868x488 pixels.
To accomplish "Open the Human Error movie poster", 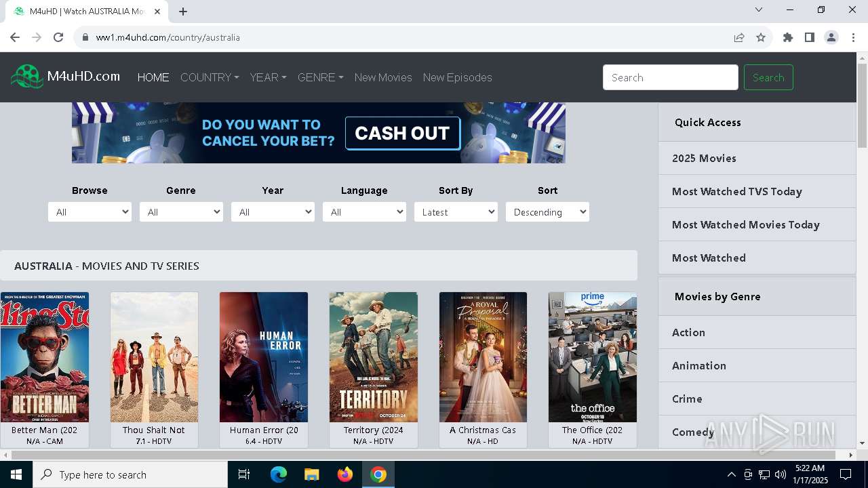I will pyautogui.click(x=264, y=357).
